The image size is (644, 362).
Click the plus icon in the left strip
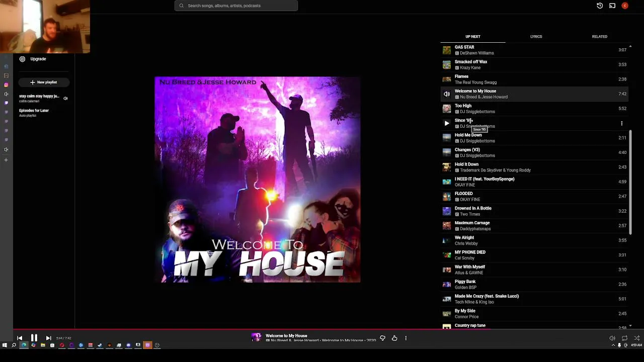click(6, 160)
